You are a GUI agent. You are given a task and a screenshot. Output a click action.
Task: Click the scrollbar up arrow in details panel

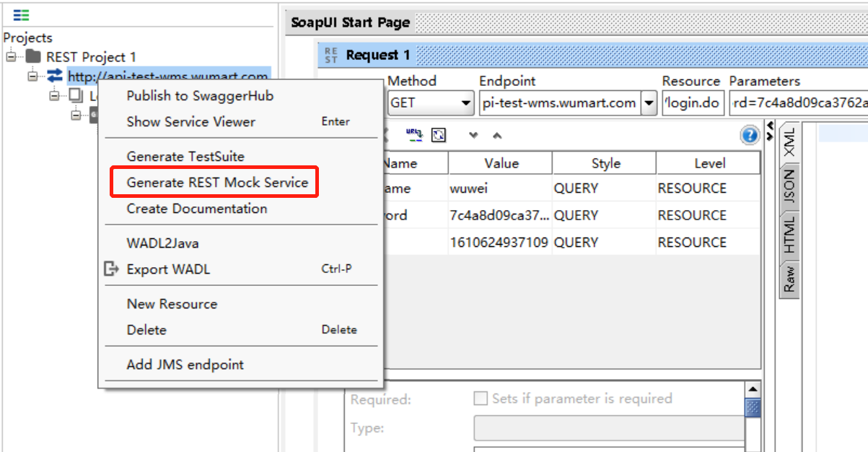pyautogui.click(x=753, y=390)
